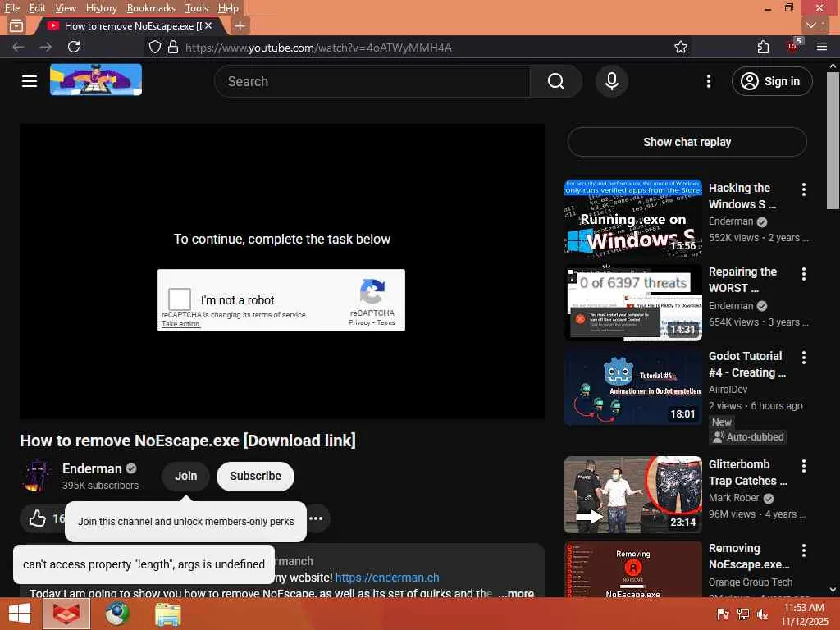Viewport: 840px width, 630px height.
Task: Click the volume tray icon
Action: [x=763, y=614]
